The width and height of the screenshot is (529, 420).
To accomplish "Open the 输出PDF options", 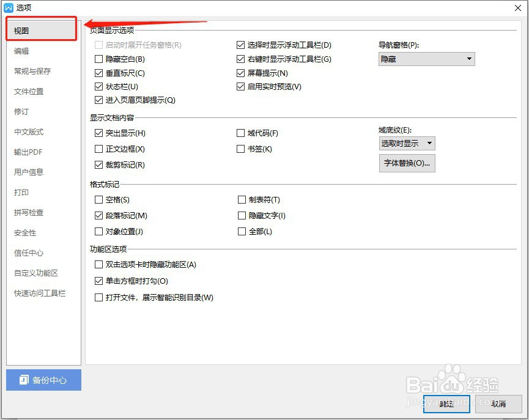I will 28,152.
